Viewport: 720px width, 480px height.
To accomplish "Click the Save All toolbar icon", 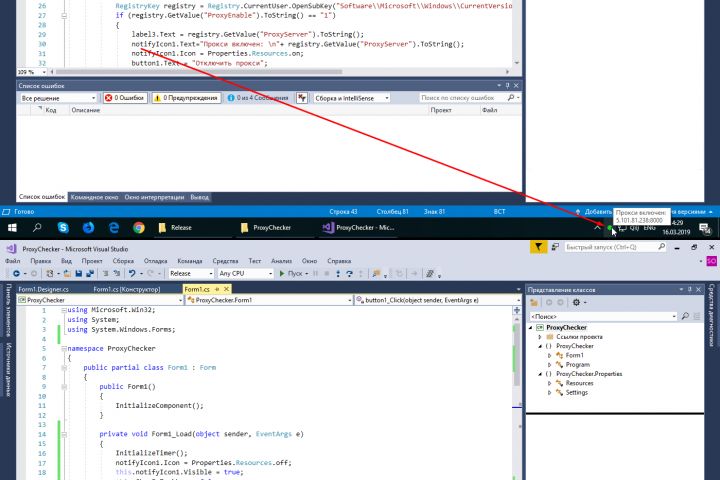I will click(x=90, y=273).
